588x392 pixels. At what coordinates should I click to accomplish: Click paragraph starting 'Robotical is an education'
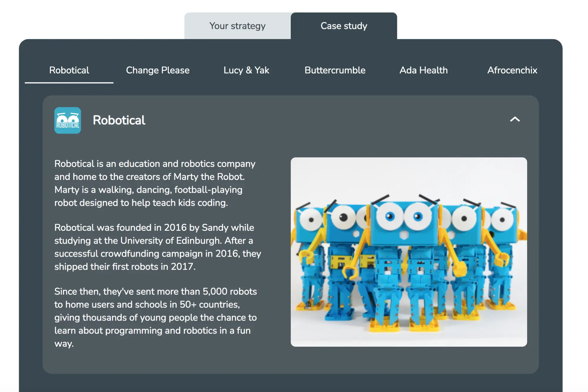[155, 183]
